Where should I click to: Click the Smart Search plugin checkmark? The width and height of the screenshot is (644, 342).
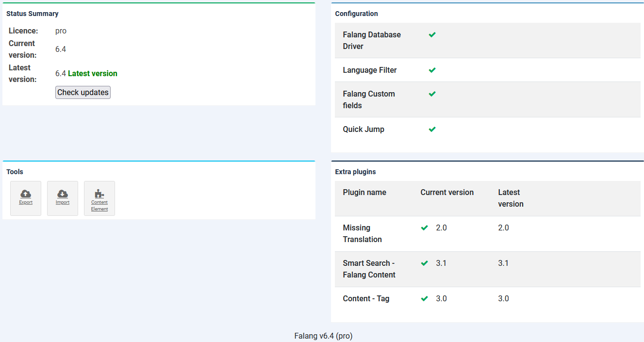(425, 263)
